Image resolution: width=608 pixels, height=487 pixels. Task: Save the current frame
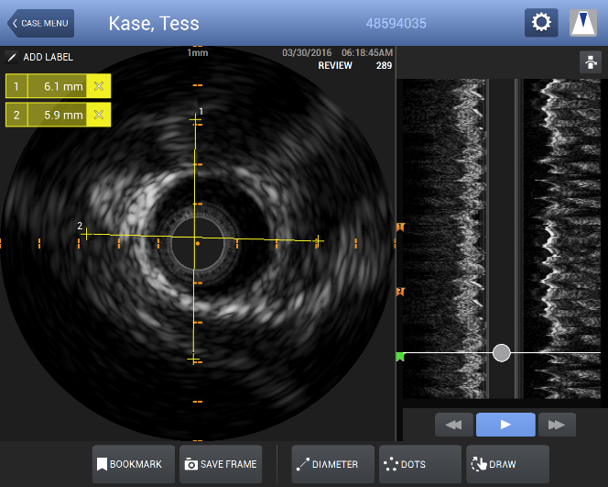(x=221, y=464)
